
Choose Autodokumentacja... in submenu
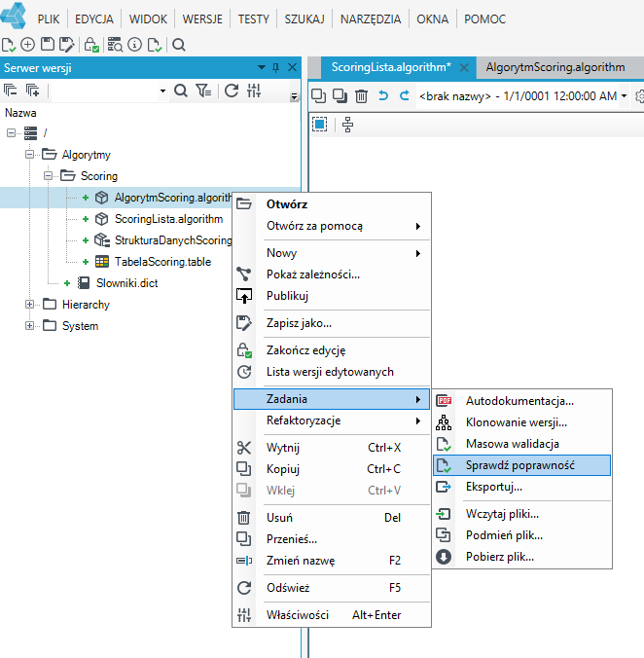tap(521, 401)
